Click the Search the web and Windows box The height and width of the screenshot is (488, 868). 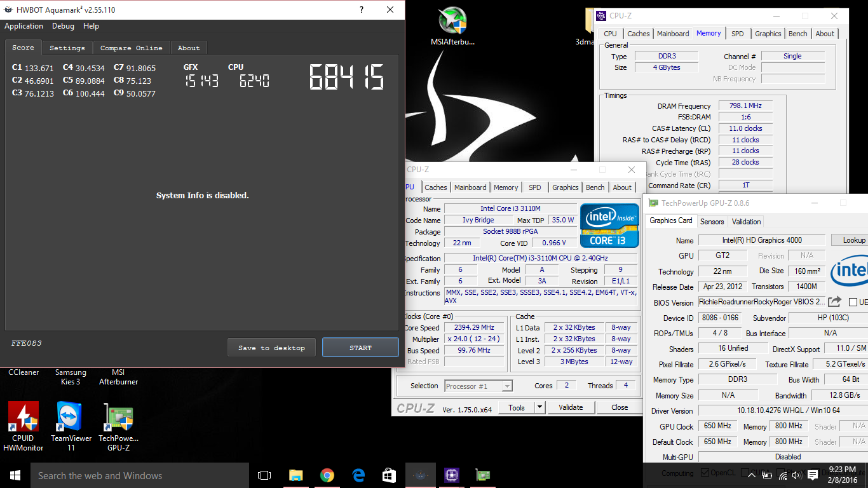[x=140, y=475]
